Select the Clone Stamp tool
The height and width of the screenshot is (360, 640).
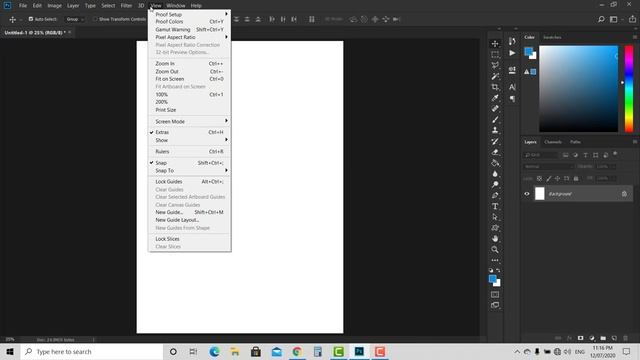click(x=495, y=130)
